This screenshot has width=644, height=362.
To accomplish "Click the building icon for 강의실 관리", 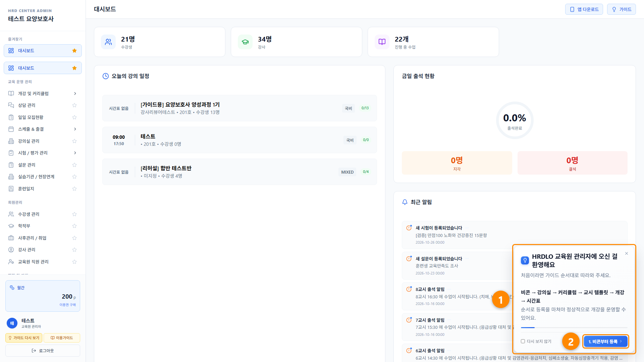I will pos(11,141).
